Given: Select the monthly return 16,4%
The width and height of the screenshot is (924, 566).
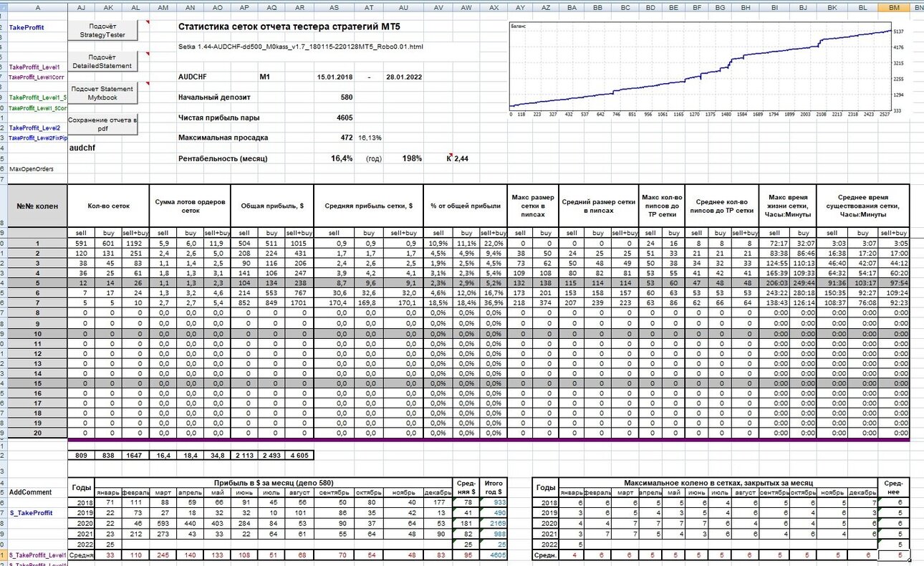Looking at the screenshot, I should [x=342, y=158].
